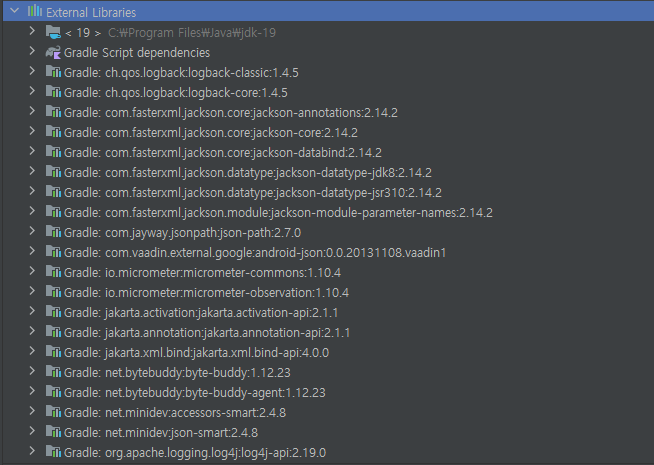This screenshot has width=654, height=465.
Task: Expand log4j-api:2.19.0 library
Action: point(32,451)
